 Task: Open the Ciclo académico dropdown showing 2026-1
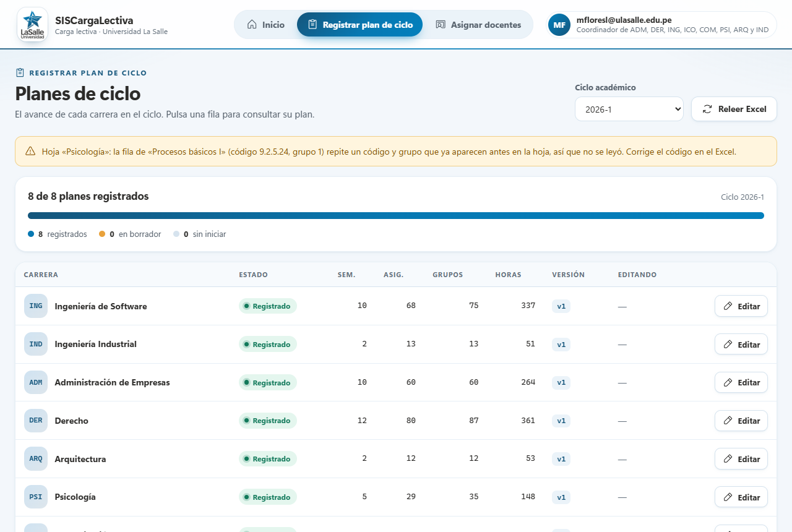pos(629,109)
